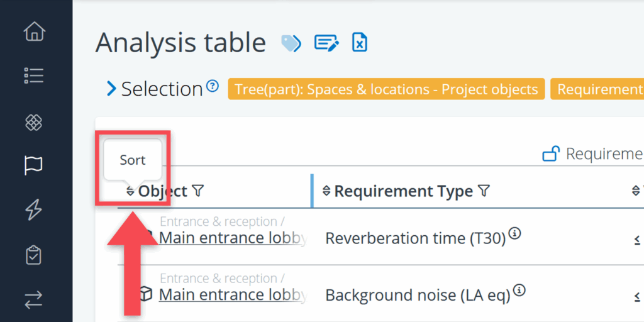
Task: Open the first Main entrance lobby link
Action: click(233, 238)
